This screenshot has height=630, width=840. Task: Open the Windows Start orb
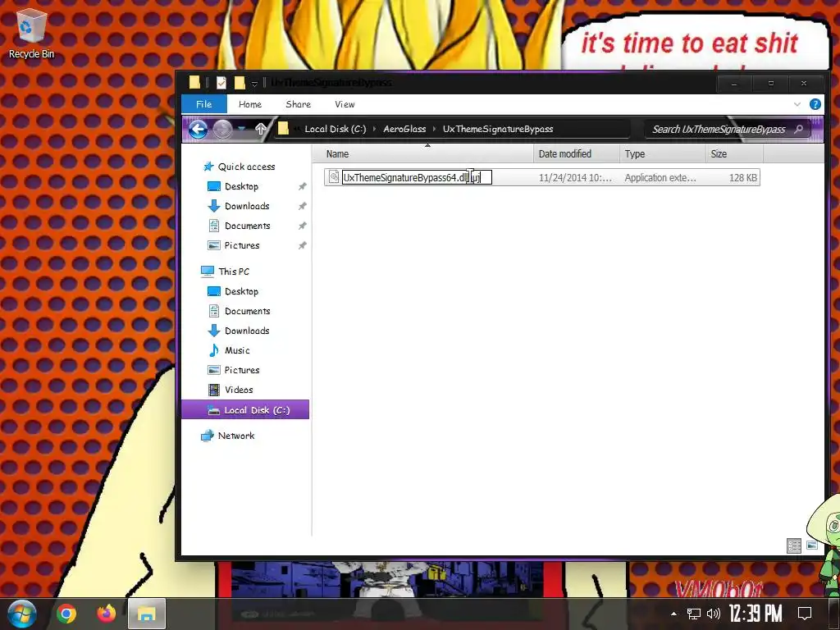tap(21, 614)
